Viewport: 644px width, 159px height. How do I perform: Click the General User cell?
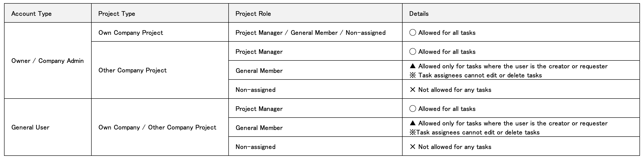click(x=30, y=127)
